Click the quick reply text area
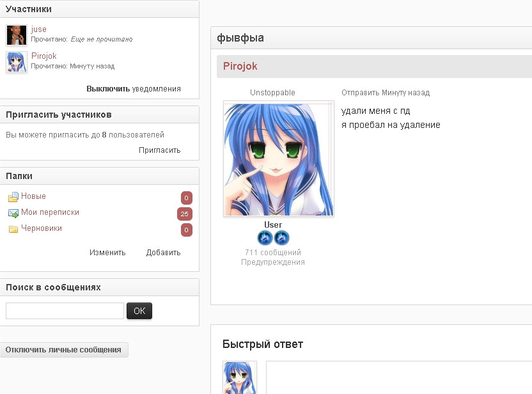This screenshot has height=394, width=532. [398, 377]
